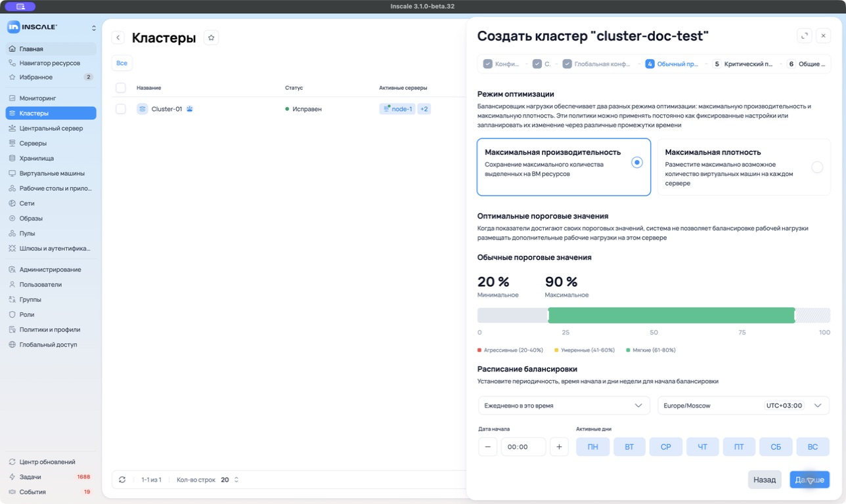Open Задачи with 1688 badge
This screenshot has height=504, width=846.
[51, 477]
